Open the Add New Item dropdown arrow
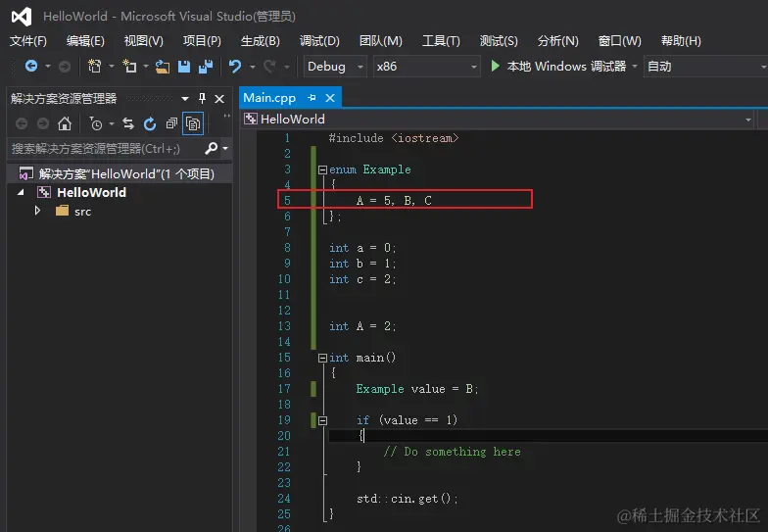 [x=145, y=67]
